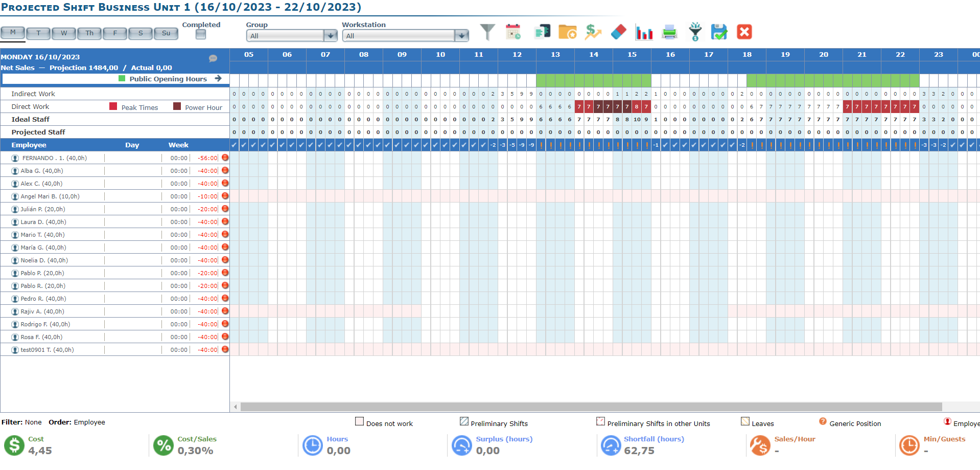Expand Public Opening Hours arrow
980x470 pixels.
218,79
